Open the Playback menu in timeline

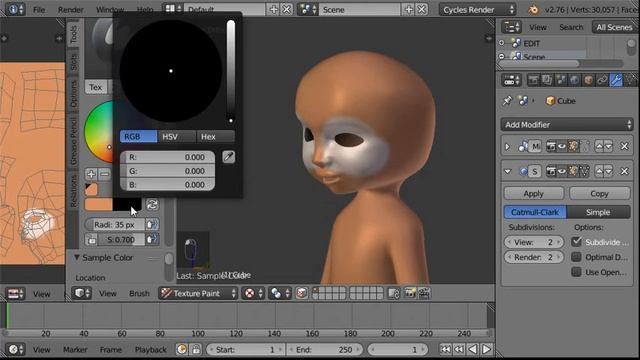(x=151, y=350)
